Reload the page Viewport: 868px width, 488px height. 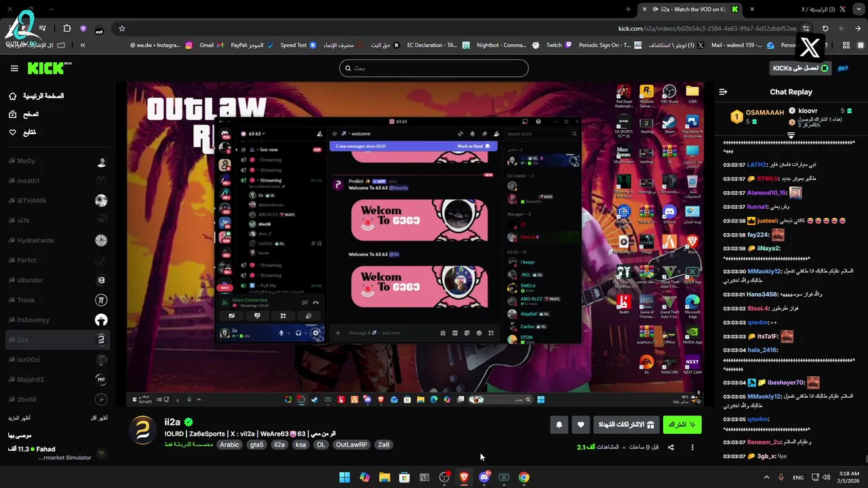pyautogui.click(x=825, y=28)
